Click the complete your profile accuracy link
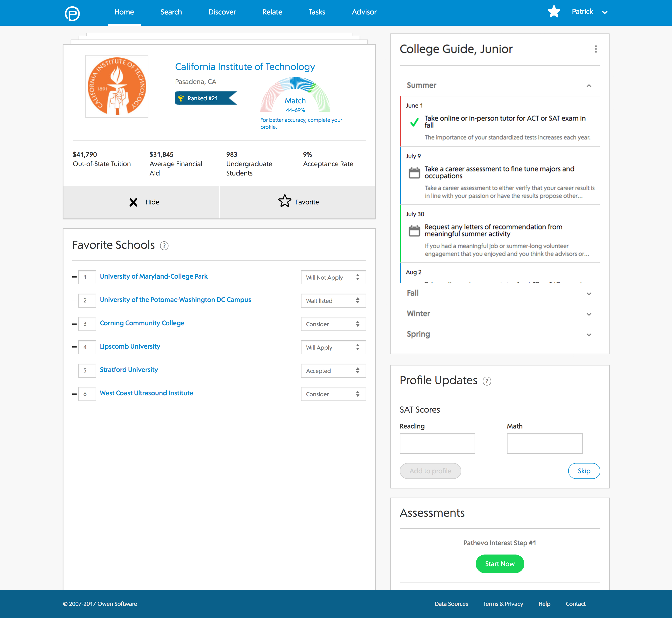The width and height of the screenshot is (672, 618). tap(301, 123)
